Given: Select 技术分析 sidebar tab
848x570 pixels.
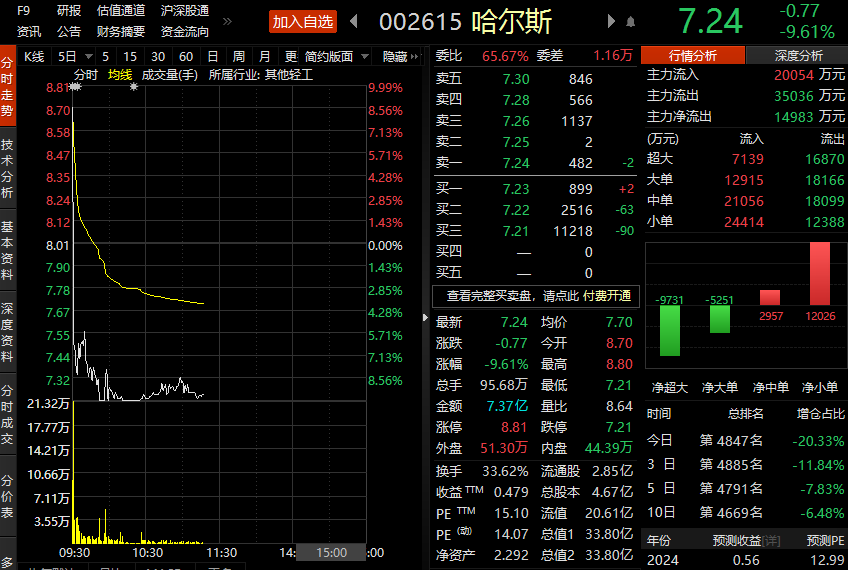Looking at the screenshot, I should tap(7, 168).
